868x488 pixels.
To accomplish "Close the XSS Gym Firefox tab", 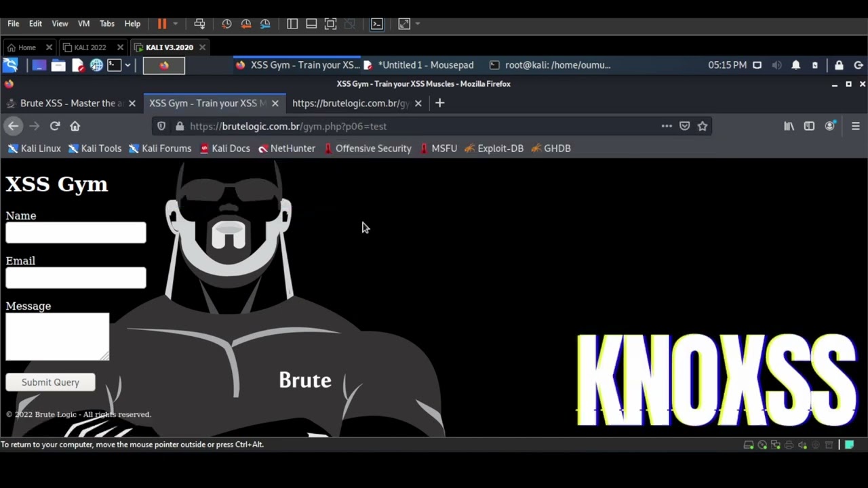I will [275, 103].
